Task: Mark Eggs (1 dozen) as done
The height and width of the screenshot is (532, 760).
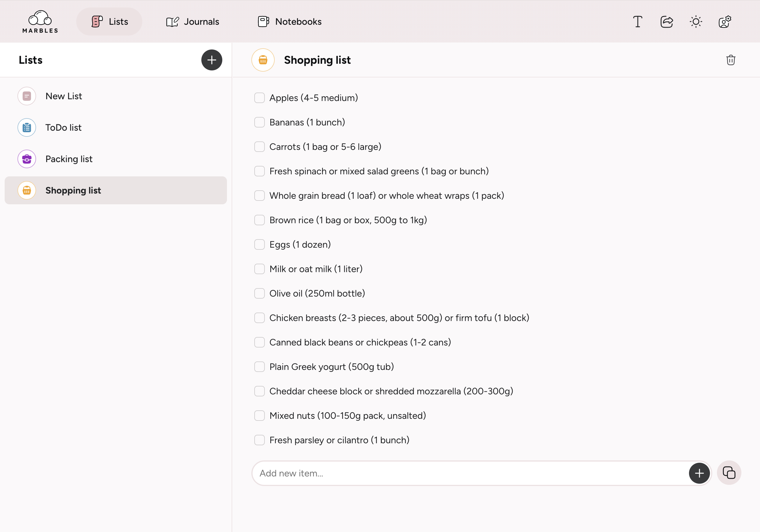Action: tap(260, 244)
